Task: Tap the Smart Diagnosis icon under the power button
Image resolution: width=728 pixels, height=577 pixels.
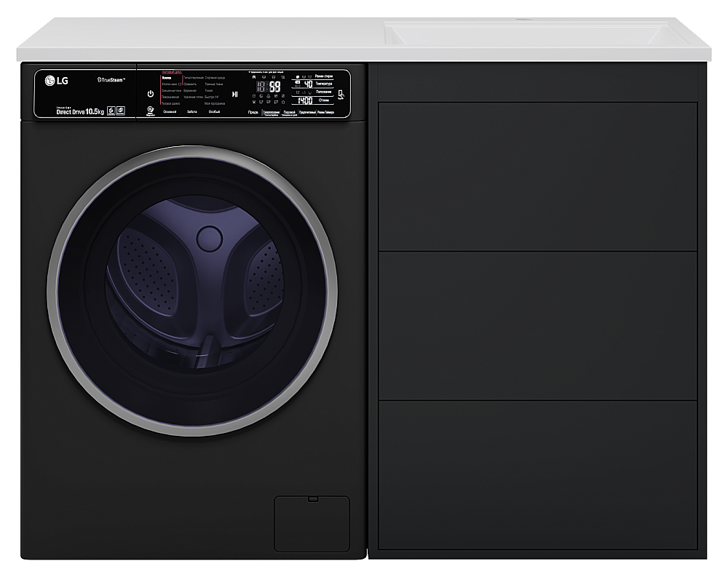Action: tap(151, 111)
